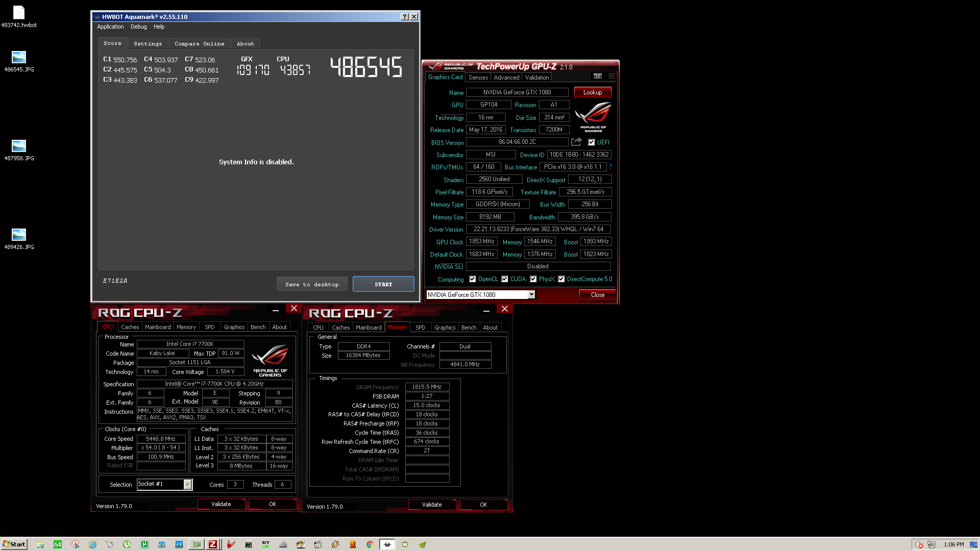Toggle the PhysX checkbox
The image size is (980, 551).
pos(533,279)
